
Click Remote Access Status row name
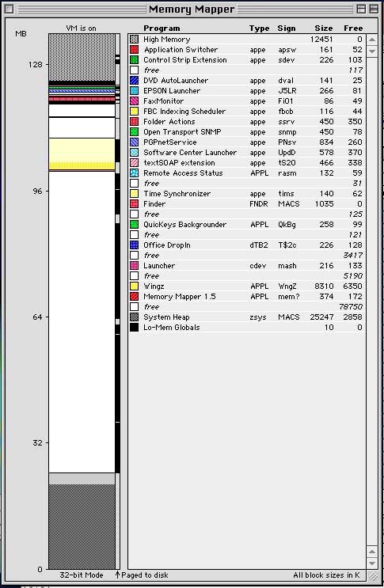[183, 173]
